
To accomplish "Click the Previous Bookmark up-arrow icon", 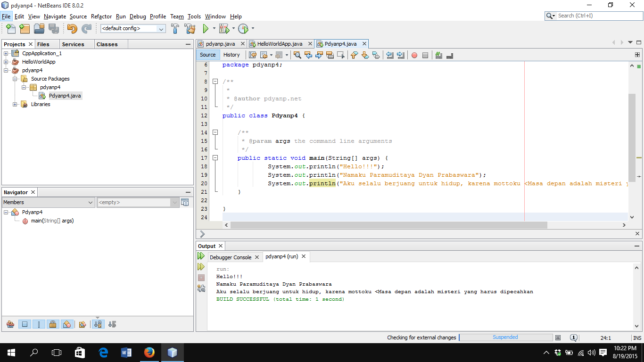I will pos(354,55).
